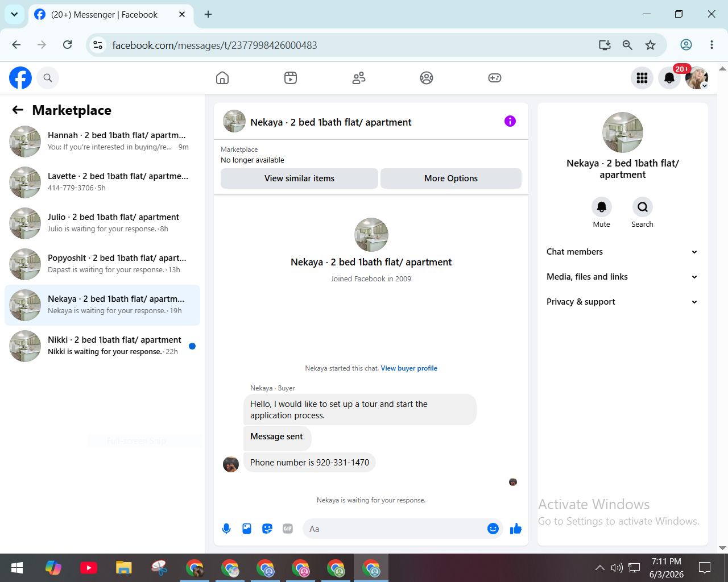This screenshot has height=582, width=728.
Task: Open Lavette 2 bed 1bath conversation
Action: (x=102, y=182)
